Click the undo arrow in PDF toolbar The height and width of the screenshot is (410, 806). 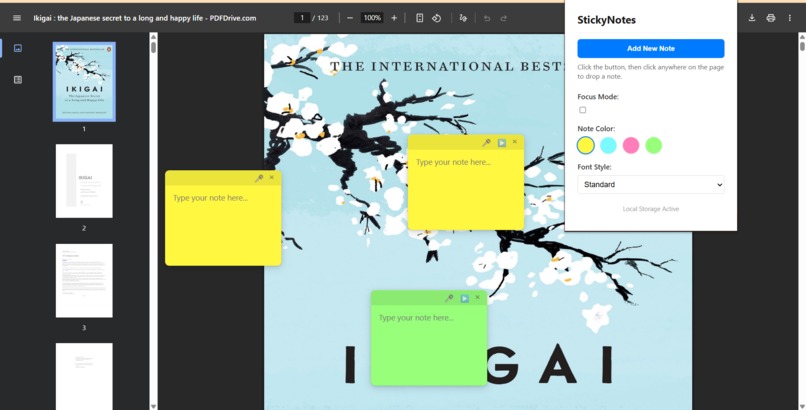487,18
